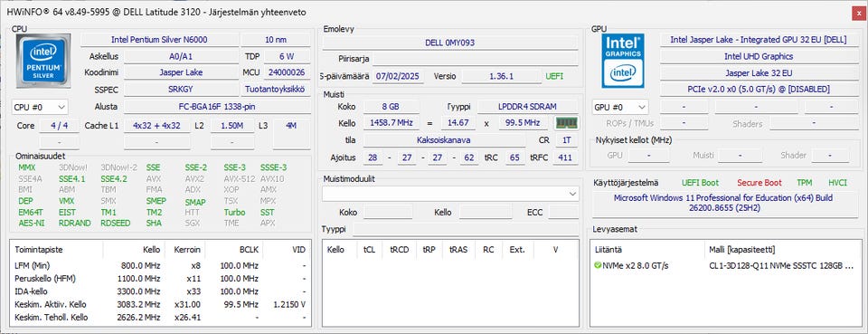This screenshot has height=334, width=868.
Task: Click the Jasper Lake 32 EU field
Action: 758,72
